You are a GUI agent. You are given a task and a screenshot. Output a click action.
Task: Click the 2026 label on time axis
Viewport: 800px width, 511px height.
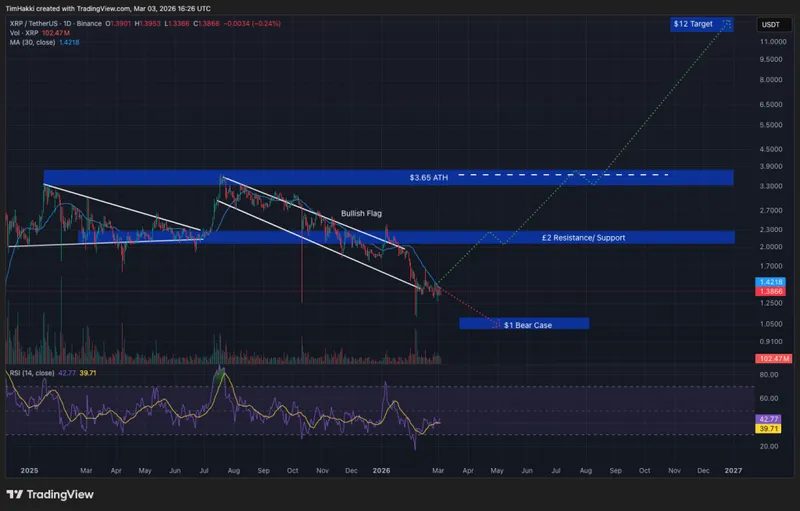[x=381, y=469]
